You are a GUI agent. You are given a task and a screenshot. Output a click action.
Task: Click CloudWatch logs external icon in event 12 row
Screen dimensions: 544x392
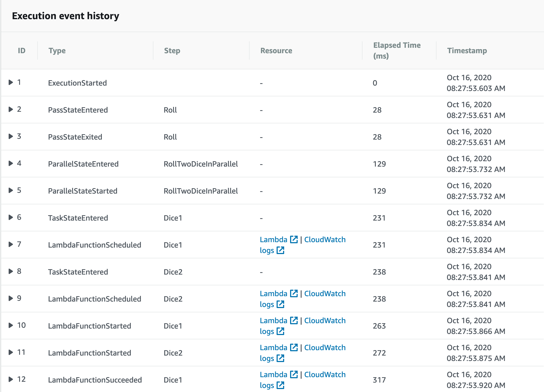click(280, 385)
